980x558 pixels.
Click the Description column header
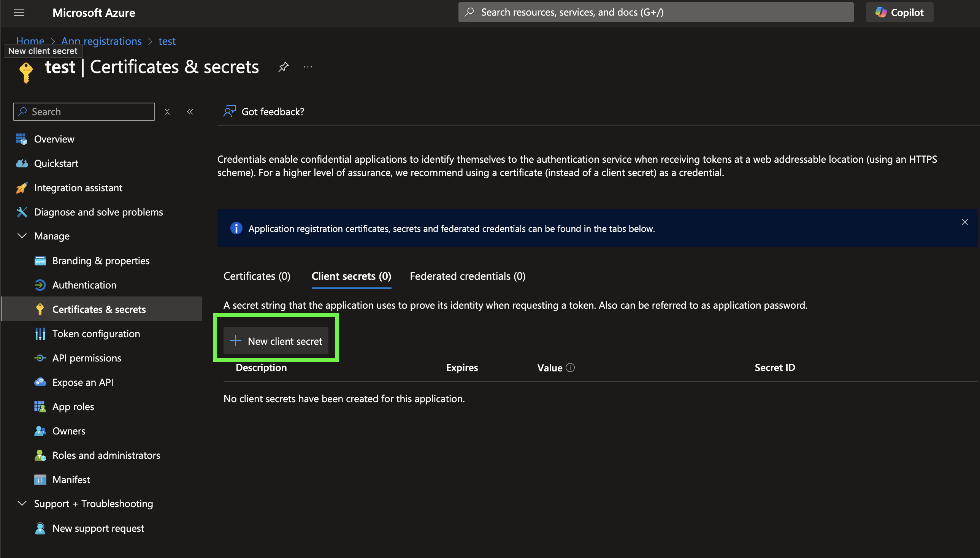tap(261, 368)
